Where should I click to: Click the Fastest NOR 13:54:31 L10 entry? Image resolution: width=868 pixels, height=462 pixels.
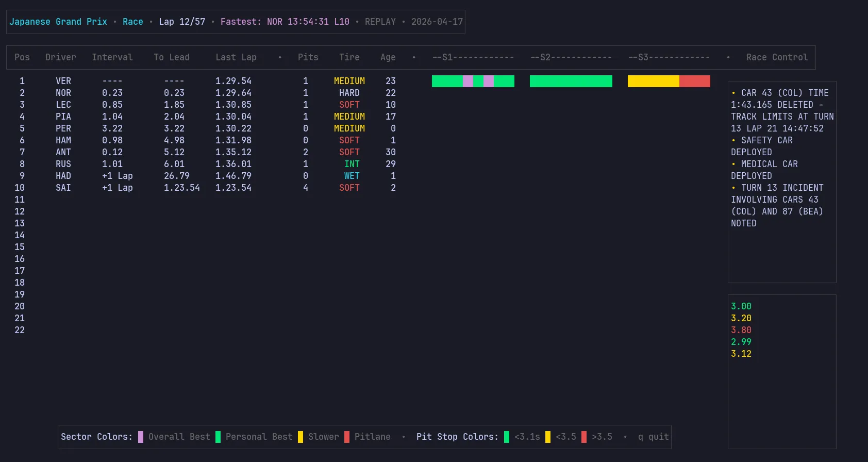pos(285,22)
